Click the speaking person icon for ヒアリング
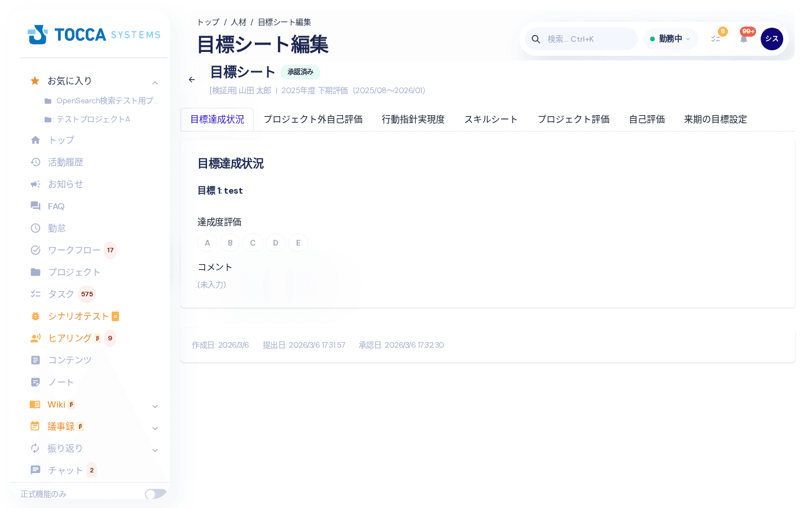 [36, 338]
